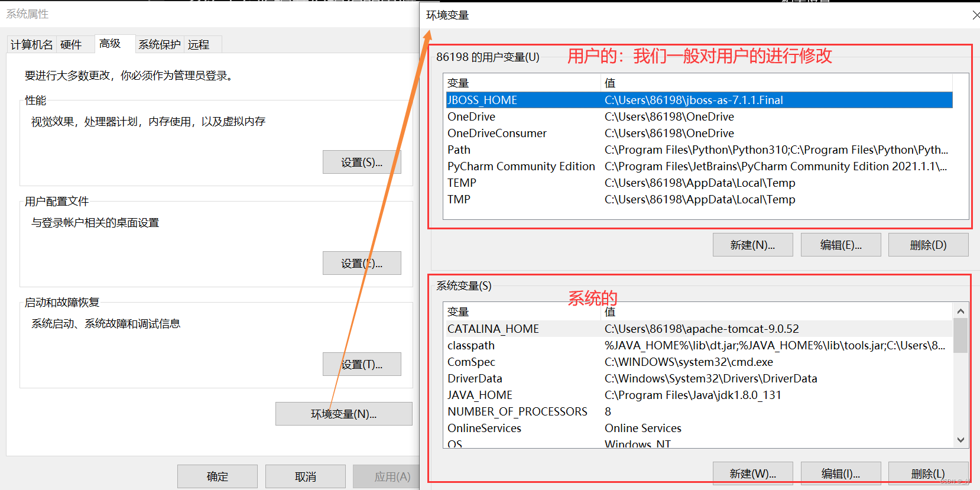Image resolution: width=980 pixels, height=490 pixels.
Task: Switch to the 计算机名 tab
Action: [31, 44]
